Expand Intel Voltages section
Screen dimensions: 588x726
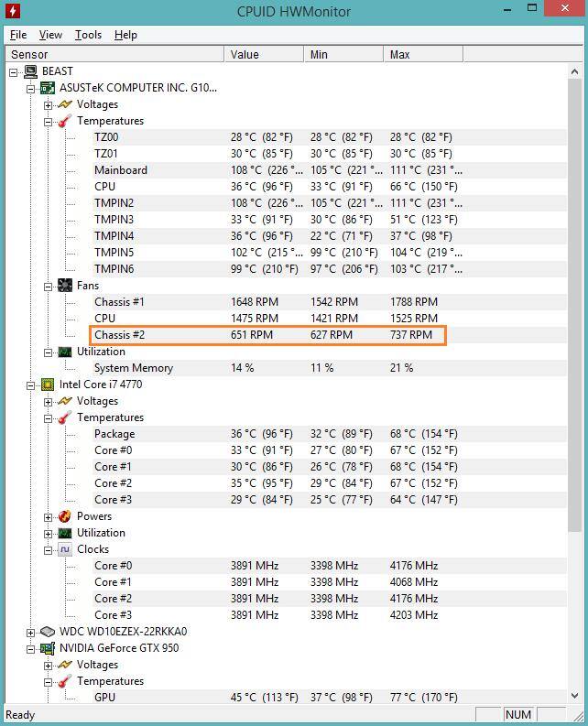coord(49,402)
